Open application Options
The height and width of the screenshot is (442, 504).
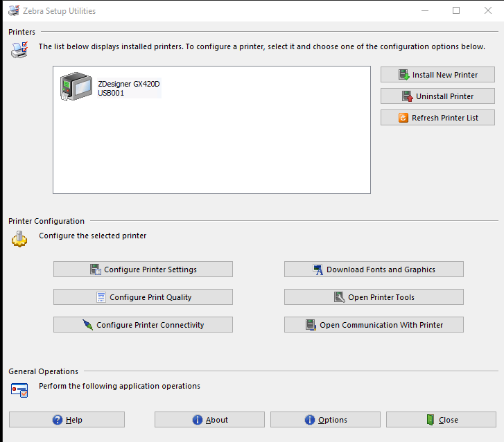point(325,420)
